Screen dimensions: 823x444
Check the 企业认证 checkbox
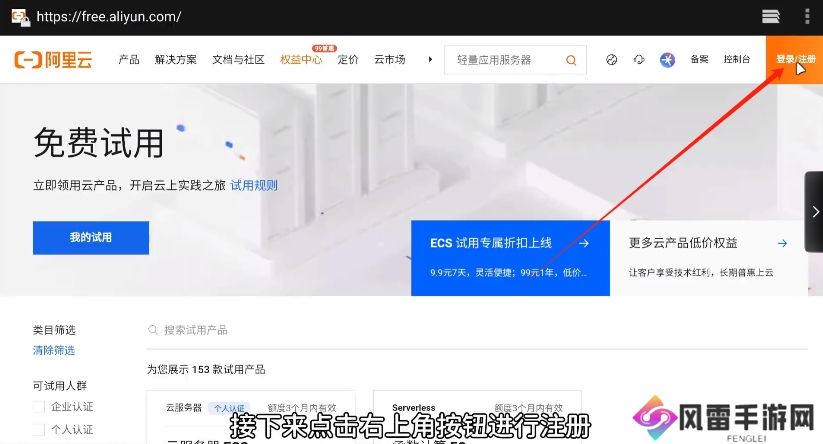click(39, 407)
